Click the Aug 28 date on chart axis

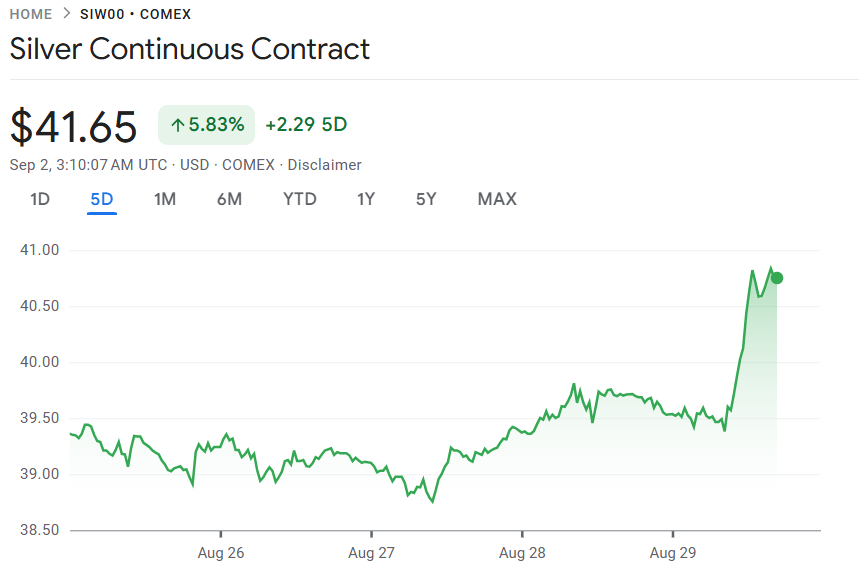click(x=522, y=552)
